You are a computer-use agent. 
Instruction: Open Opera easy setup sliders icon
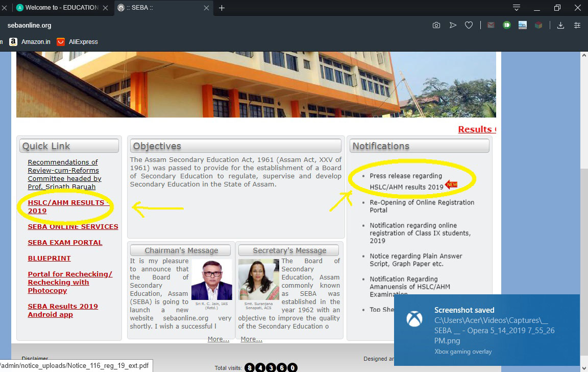click(577, 25)
